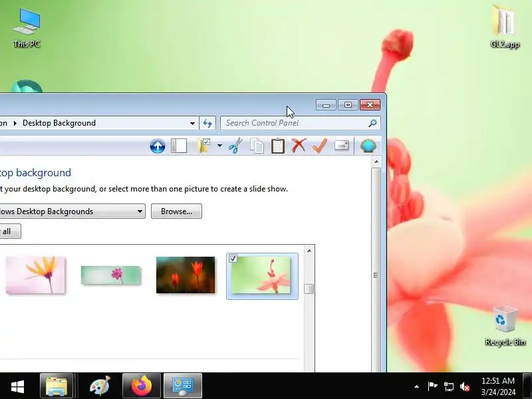This screenshot has height=399, width=532.
Task: Click the clipboard Paste icon
Action: (x=278, y=146)
